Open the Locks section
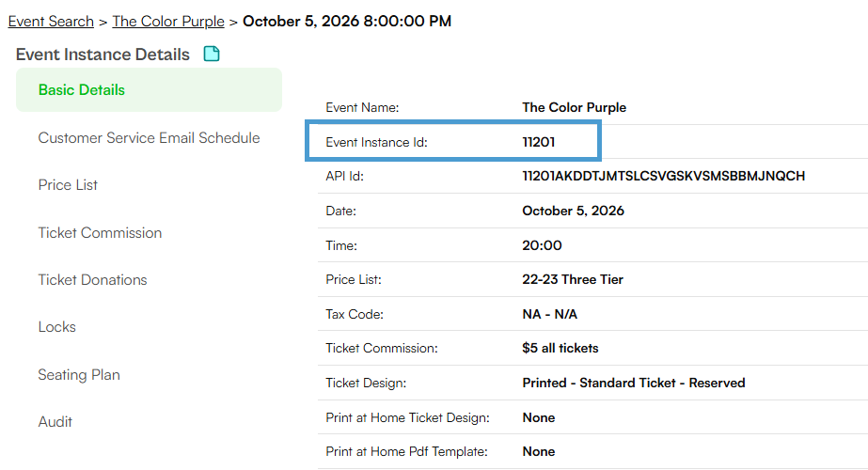 point(57,326)
